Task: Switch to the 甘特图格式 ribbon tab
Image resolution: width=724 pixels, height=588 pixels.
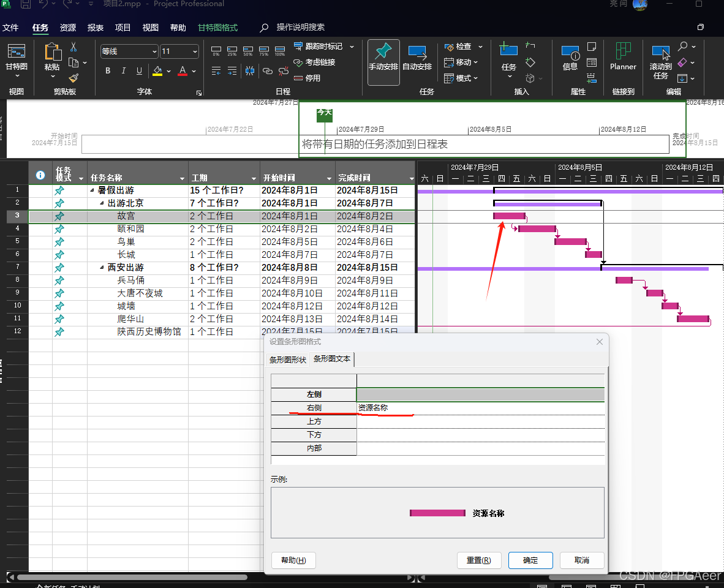Action: 217,28
